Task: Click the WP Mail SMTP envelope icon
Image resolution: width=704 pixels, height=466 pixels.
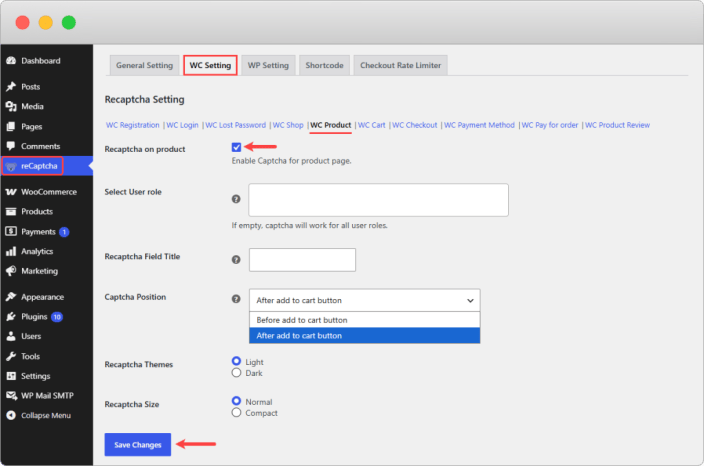Action: coord(12,396)
